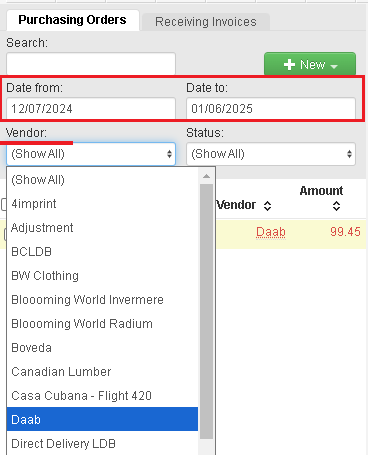
Task: Open the Status dropdown selector
Action: tap(271, 154)
